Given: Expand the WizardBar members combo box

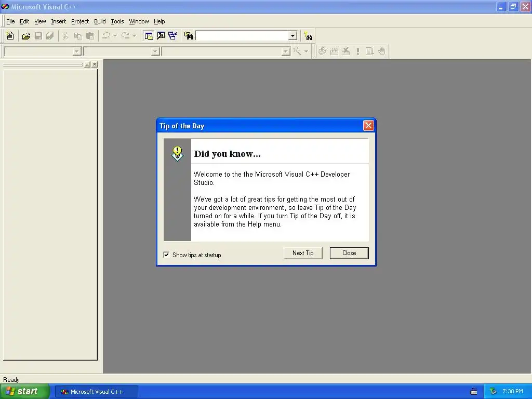Looking at the screenshot, I should click(286, 51).
